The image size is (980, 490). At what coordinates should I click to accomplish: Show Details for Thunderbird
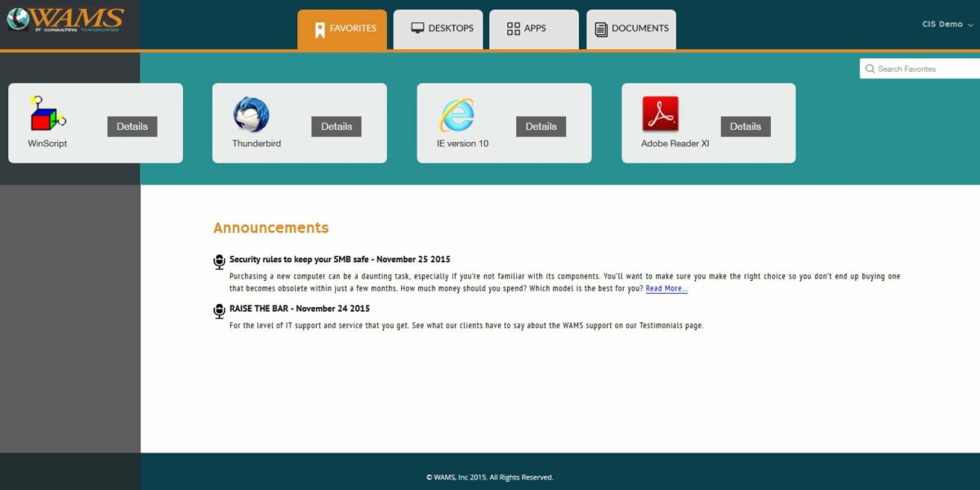tap(336, 127)
